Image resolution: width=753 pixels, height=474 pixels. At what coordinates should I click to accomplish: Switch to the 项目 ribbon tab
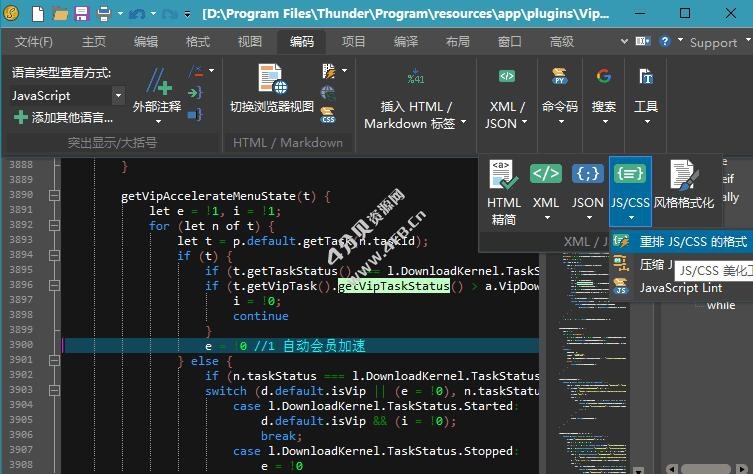(353, 42)
